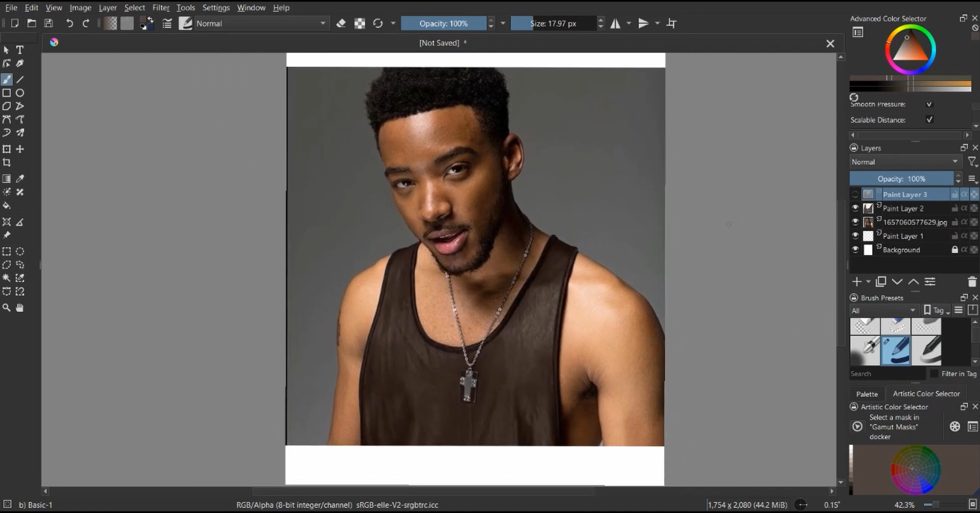Switch to the Palette tab
980x513 pixels.
tap(867, 393)
